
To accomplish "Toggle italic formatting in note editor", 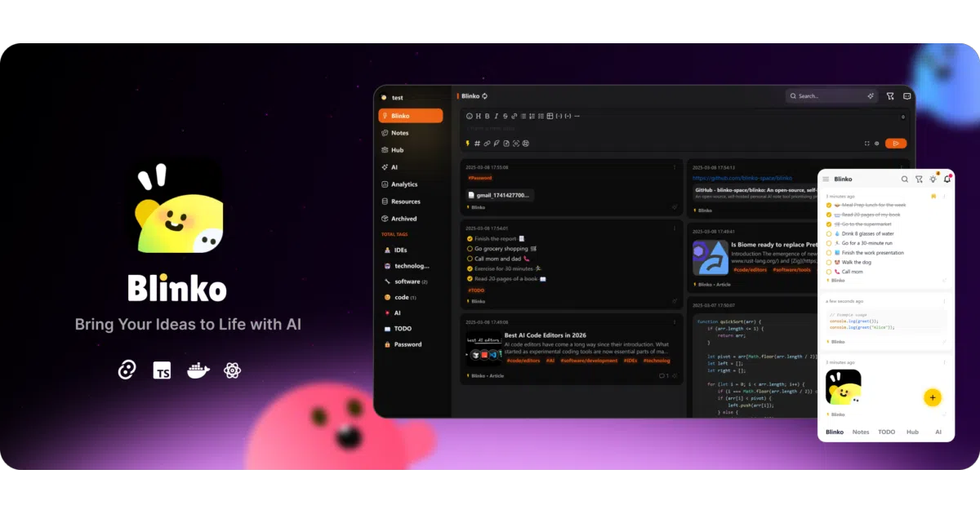I will coord(497,116).
